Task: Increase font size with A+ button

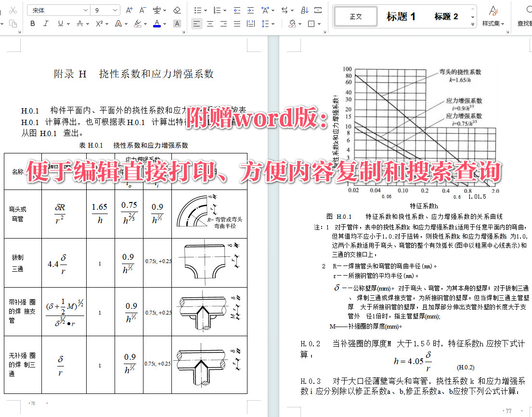Action: pos(129,10)
